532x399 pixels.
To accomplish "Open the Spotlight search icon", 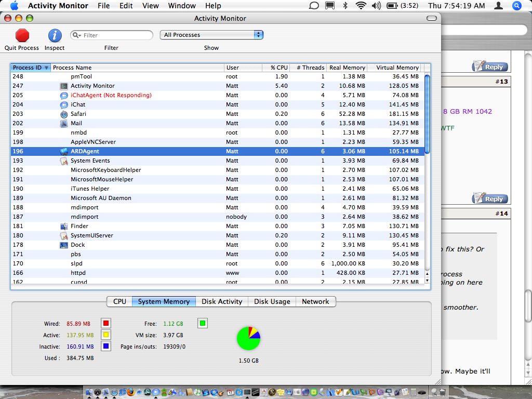I will pyautogui.click(x=517, y=5).
